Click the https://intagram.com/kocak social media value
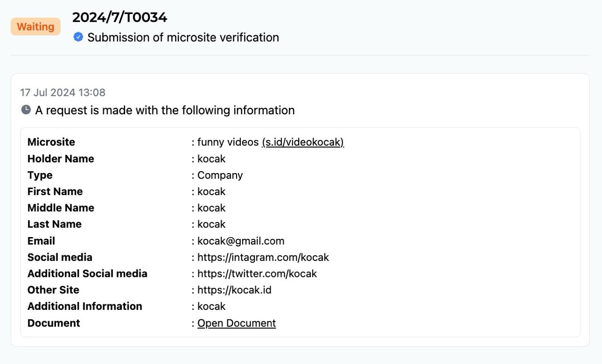The image size is (602, 364). tap(263, 257)
